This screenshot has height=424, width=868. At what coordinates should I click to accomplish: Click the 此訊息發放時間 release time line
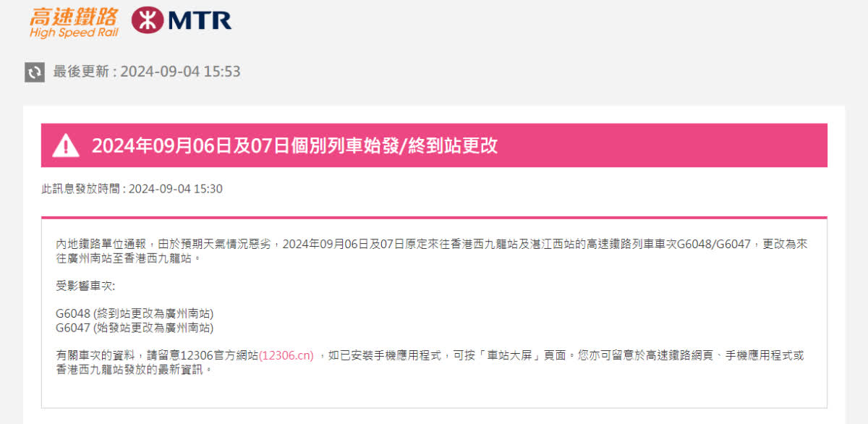click(132, 189)
